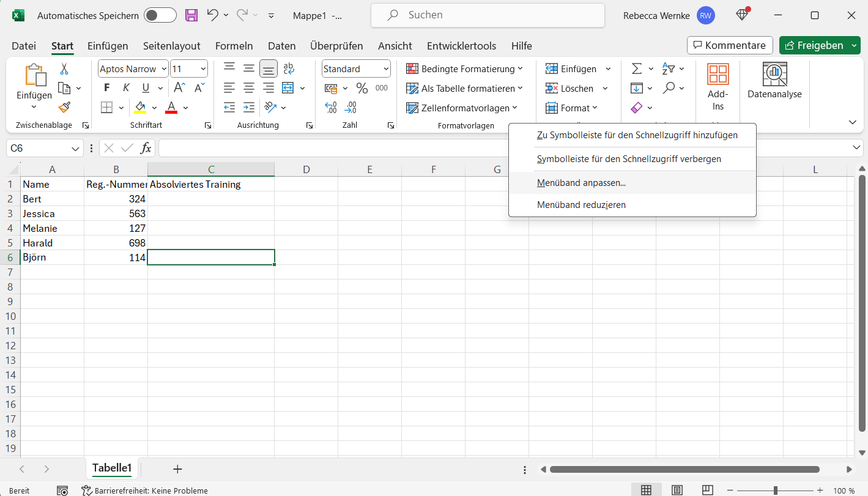The image size is (868, 496).
Task: Click the Cut scissors icon
Action: tap(64, 69)
